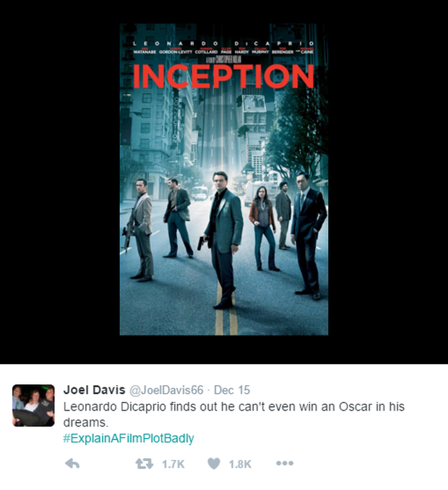
Task: Click the Leonardo DiCaprio name on poster
Action: point(223,44)
